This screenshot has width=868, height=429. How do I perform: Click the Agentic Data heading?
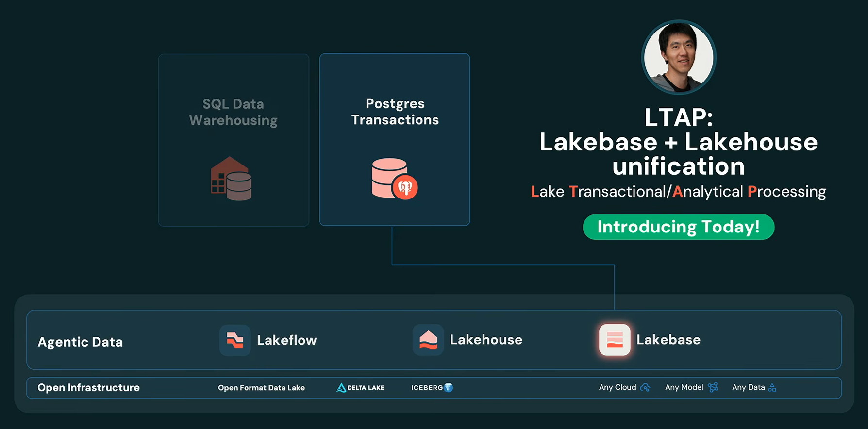click(x=80, y=342)
